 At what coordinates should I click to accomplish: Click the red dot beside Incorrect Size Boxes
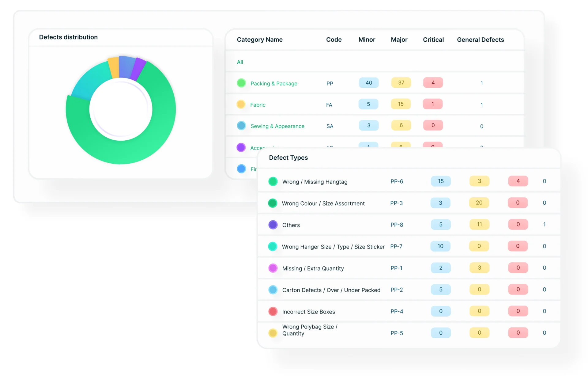point(273,312)
